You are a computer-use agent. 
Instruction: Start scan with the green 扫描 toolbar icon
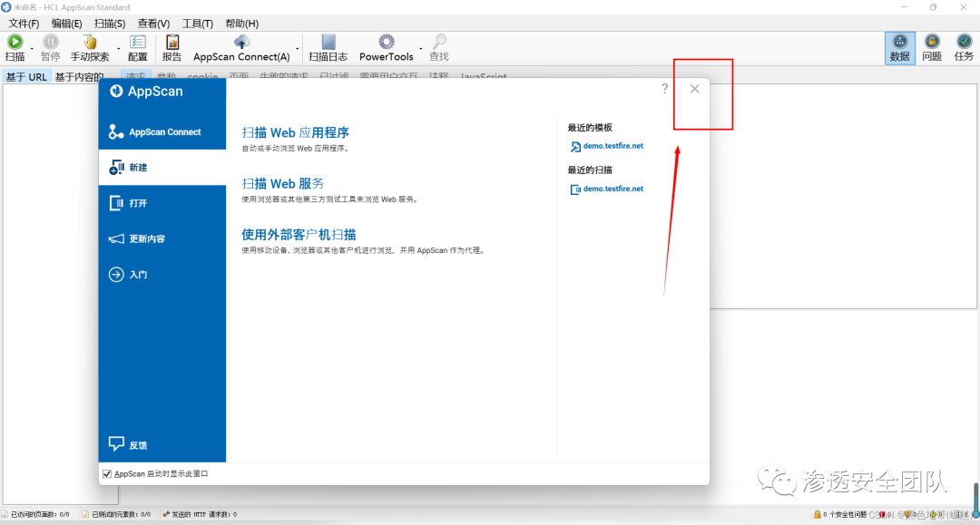[x=15, y=42]
